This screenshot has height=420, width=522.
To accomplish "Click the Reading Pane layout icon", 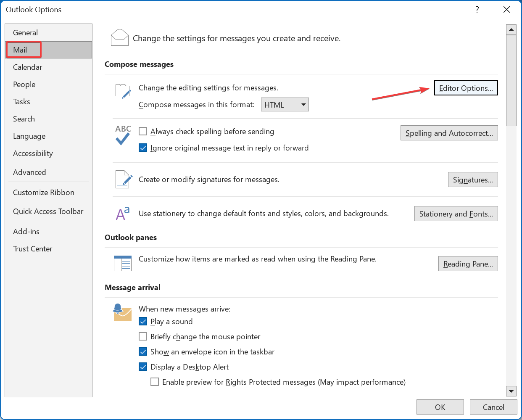I will [123, 263].
